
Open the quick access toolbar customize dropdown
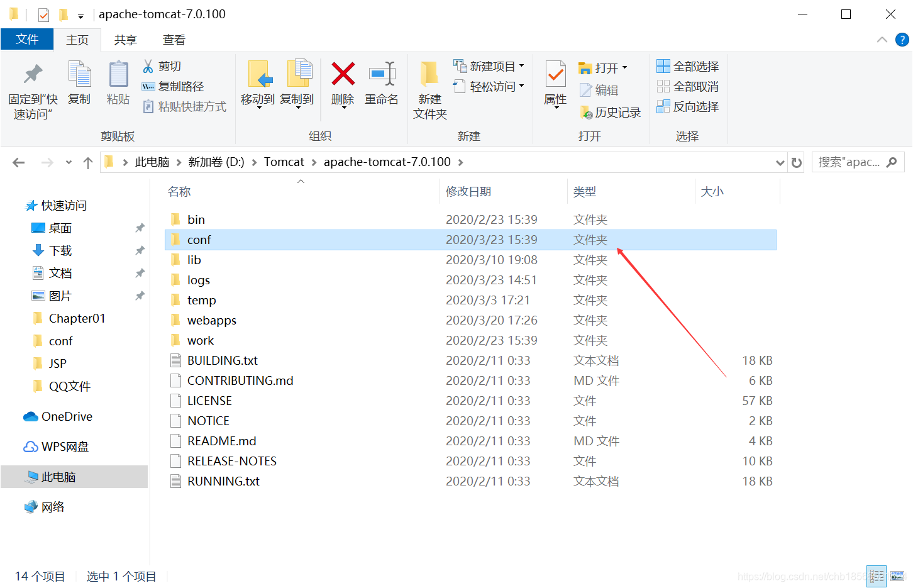click(80, 15)
